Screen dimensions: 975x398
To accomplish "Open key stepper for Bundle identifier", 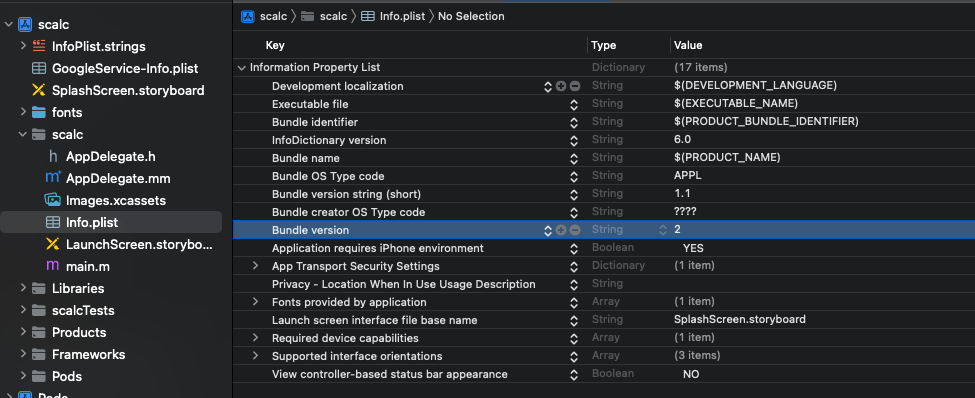I will click(x=574, y=123).
